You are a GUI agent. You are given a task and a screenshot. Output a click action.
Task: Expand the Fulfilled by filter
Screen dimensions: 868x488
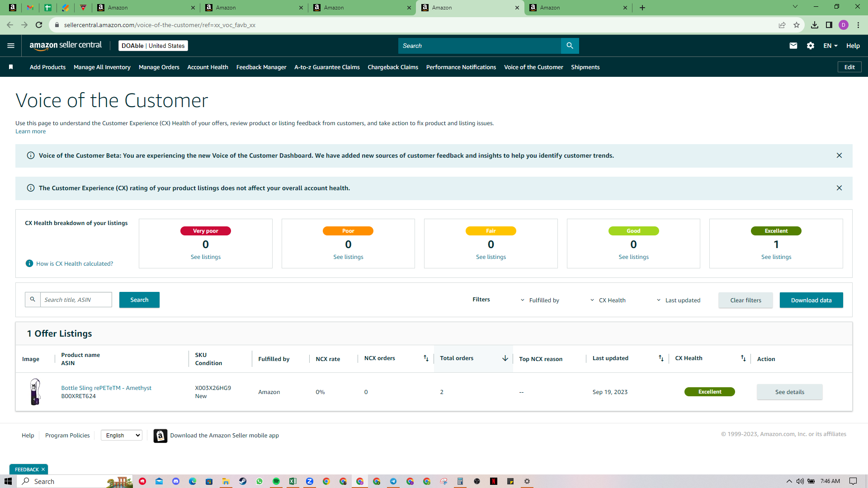540,300
